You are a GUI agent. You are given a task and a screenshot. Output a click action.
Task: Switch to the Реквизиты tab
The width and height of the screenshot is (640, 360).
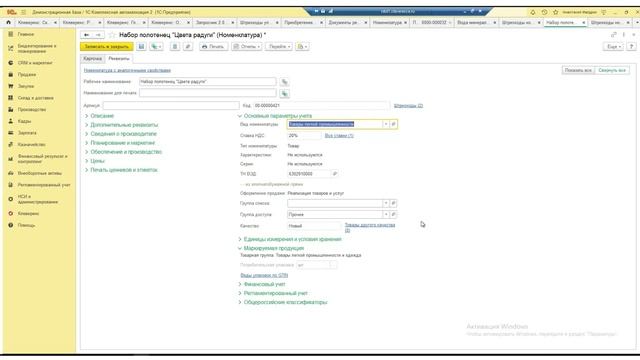click(x=119, y=59)
